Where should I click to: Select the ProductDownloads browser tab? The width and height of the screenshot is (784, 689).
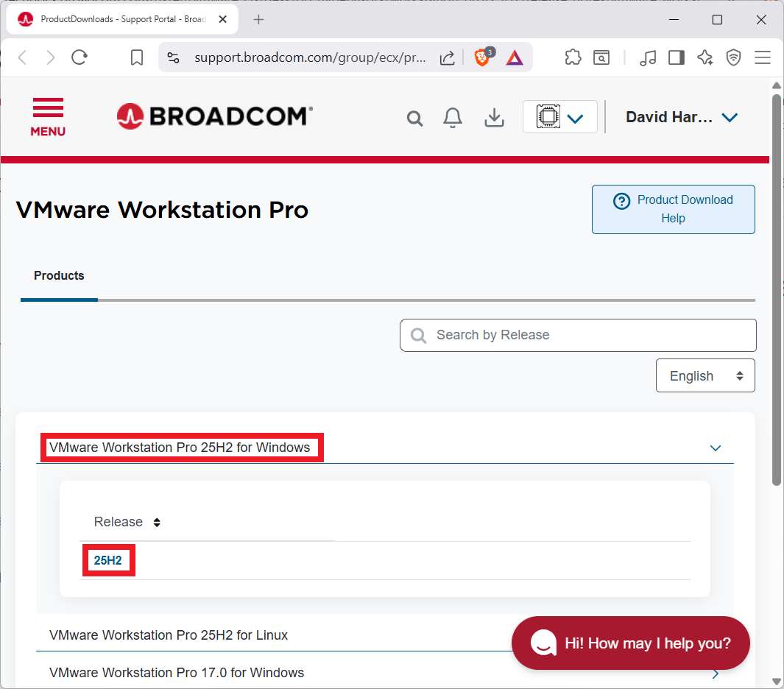coord(118,19)
